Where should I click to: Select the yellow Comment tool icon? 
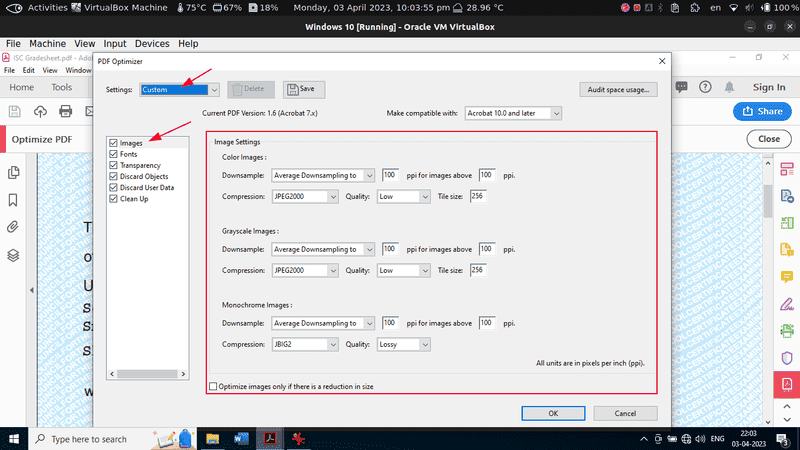click(x=787, y=277)
